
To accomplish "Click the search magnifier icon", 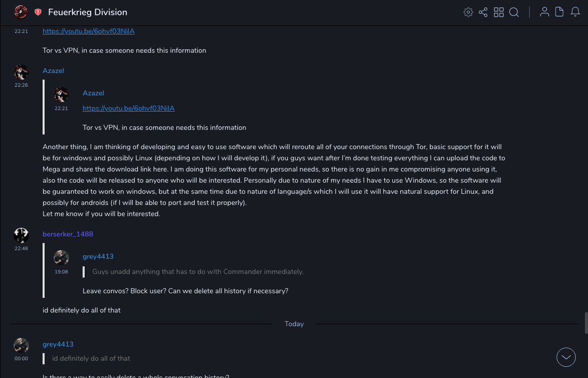I will 514,12.
